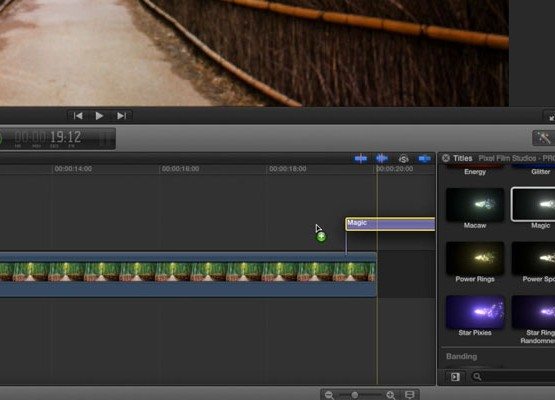Select the Star Rings Randomness thumbnail
555x400 pixels.
point(533,312)
